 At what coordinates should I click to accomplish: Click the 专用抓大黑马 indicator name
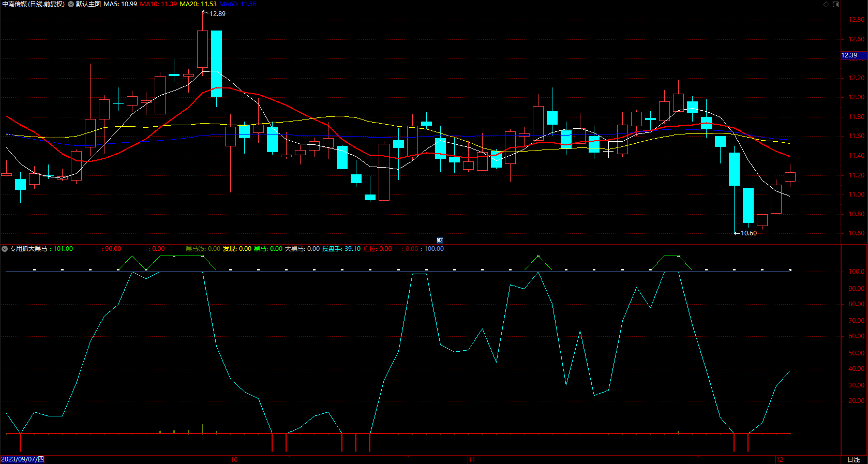(x=28, y=249)
